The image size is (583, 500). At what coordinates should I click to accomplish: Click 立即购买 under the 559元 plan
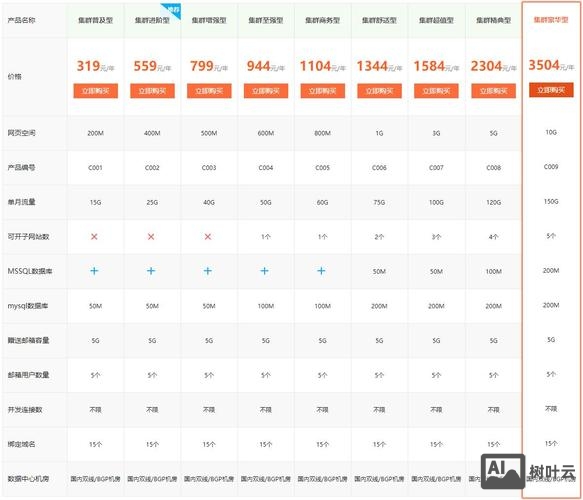152,91
